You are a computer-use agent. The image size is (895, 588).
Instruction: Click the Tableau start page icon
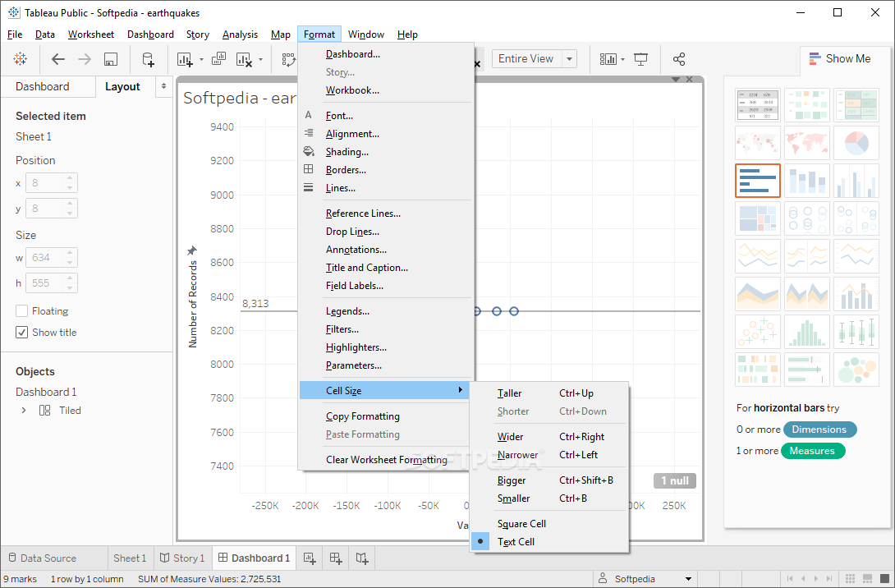tap(20, 59)
